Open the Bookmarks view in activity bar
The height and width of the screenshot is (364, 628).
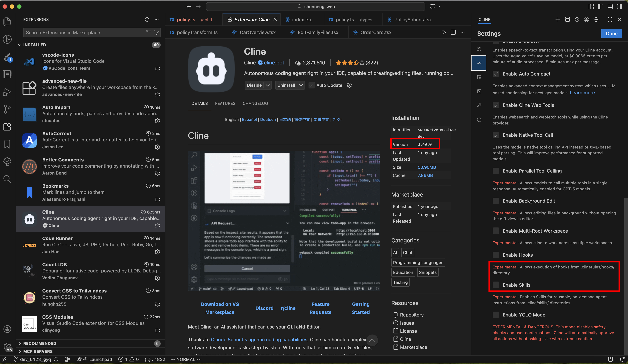click(7, 144)
